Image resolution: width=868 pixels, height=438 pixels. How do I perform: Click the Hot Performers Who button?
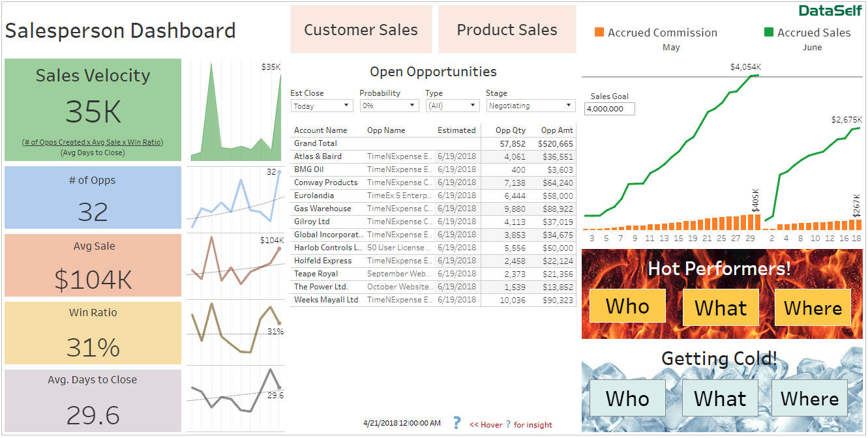[x=627, y=306]
